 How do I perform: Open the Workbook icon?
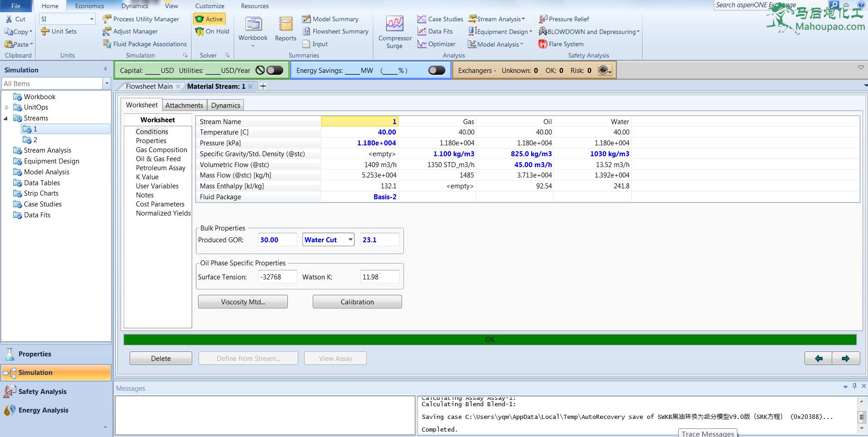tap(253, 24)
